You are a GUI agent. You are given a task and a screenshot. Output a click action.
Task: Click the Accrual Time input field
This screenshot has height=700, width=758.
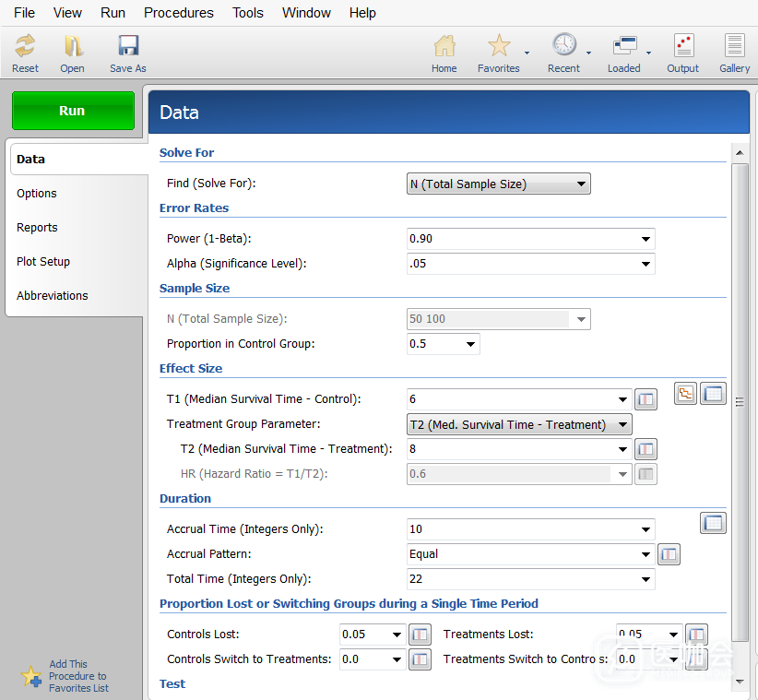pyautogui.click(x=521, y=529)
